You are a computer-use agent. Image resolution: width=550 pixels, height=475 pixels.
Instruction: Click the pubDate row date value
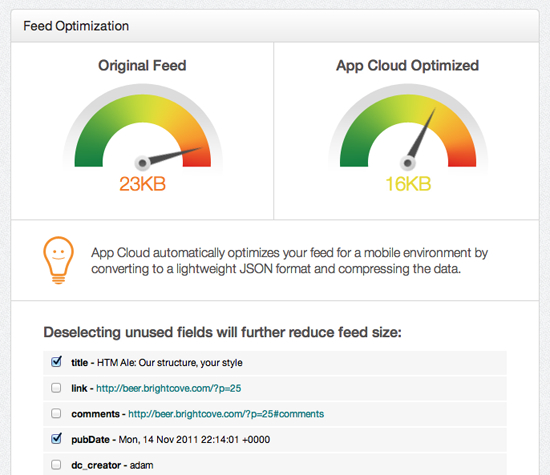(x=194, y=440)
